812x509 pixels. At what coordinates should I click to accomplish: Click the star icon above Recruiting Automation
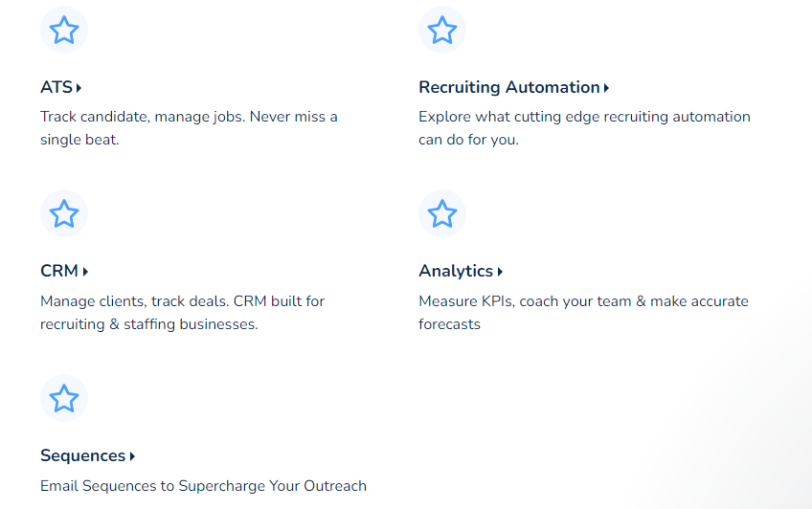coord(441,31)
